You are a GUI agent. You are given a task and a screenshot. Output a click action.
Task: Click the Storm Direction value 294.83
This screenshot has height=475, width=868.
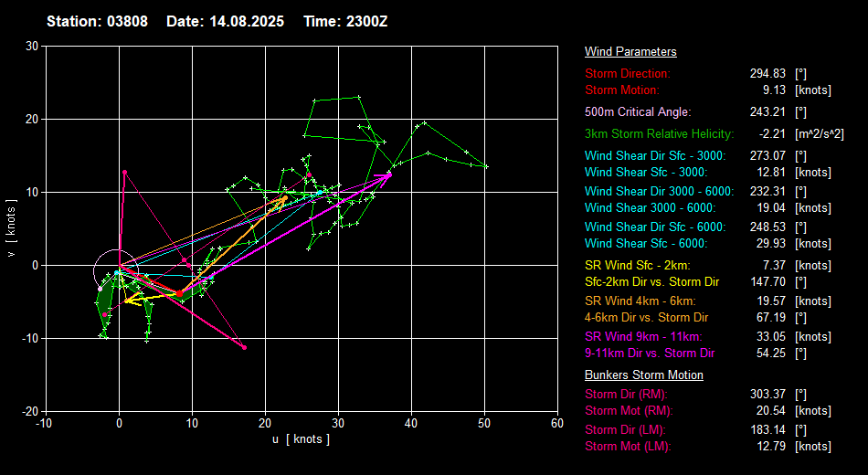click(x=767, y=74)
